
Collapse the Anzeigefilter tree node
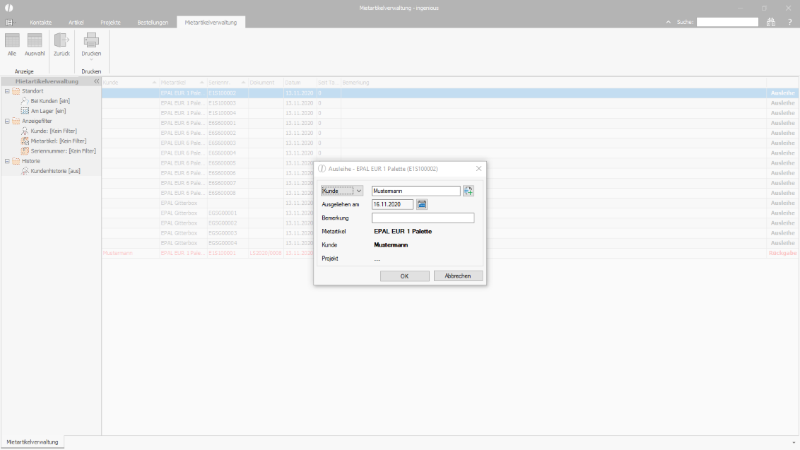[7, 121]
